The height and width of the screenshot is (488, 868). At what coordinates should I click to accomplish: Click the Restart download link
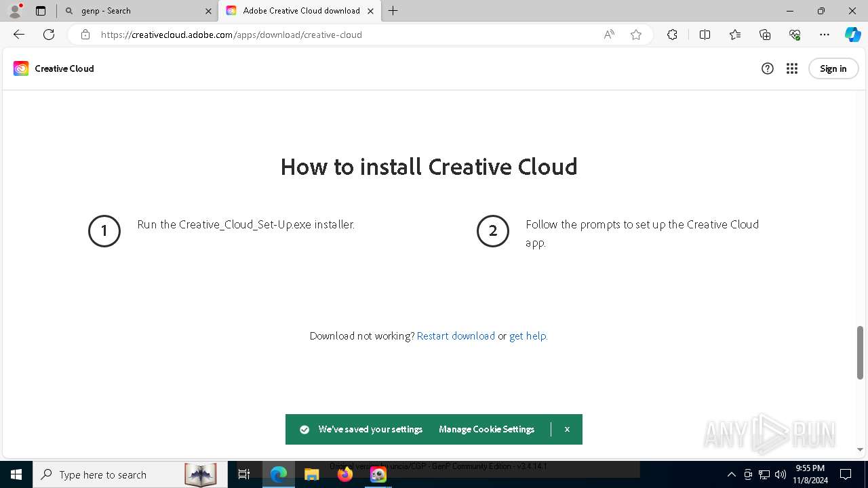pos(456,336)
